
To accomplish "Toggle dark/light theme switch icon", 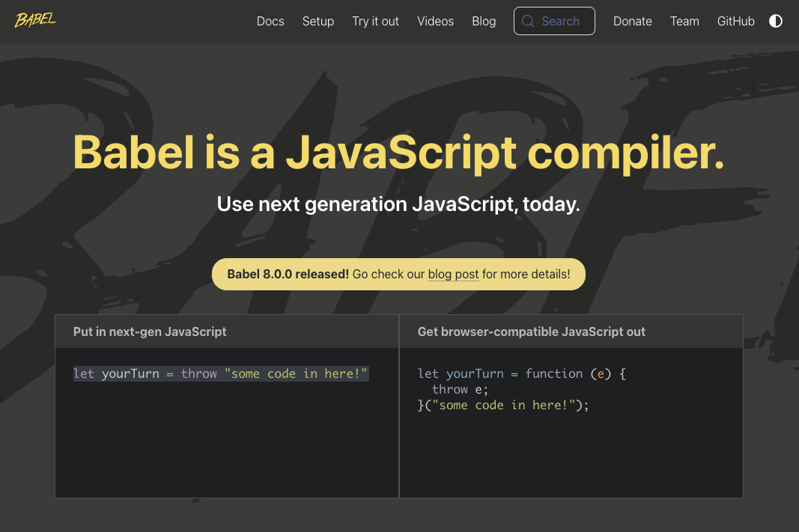I will [776, 21].
